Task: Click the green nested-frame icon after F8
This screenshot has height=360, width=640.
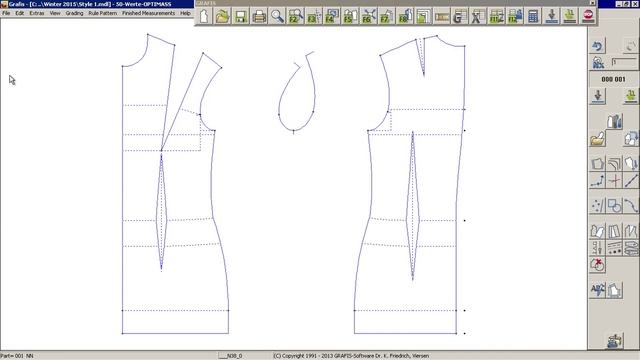Action: [423, 16]
